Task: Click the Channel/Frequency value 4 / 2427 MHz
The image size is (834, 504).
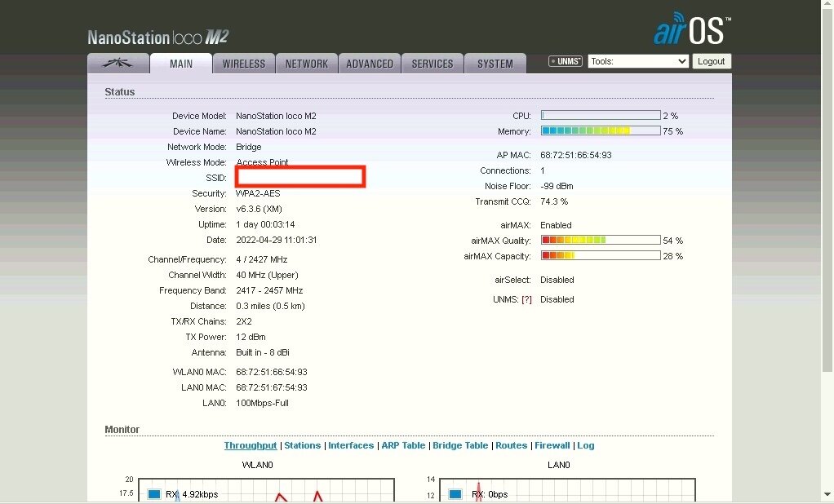Action: [x=262, y=259]
